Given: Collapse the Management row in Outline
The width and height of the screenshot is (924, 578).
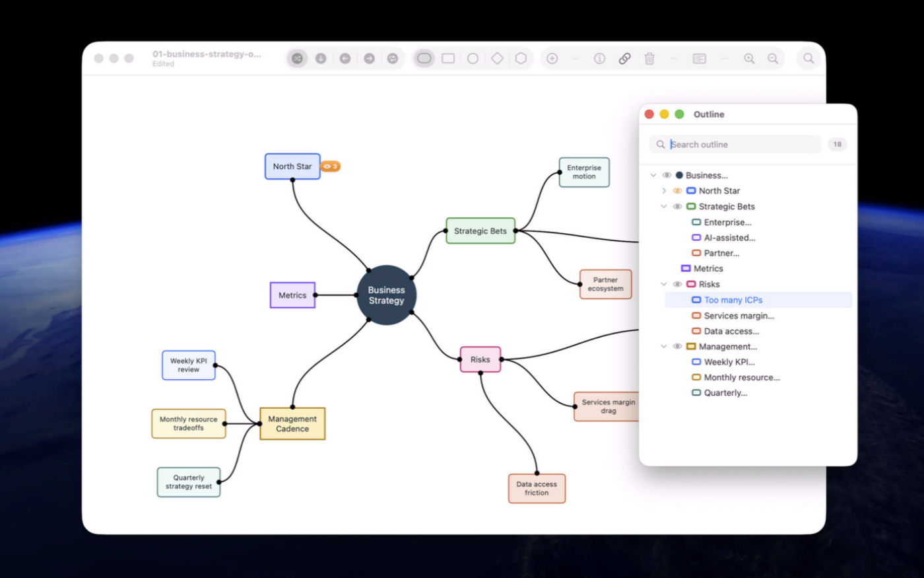Looking at the screenshot, I should tap(664, 346).
